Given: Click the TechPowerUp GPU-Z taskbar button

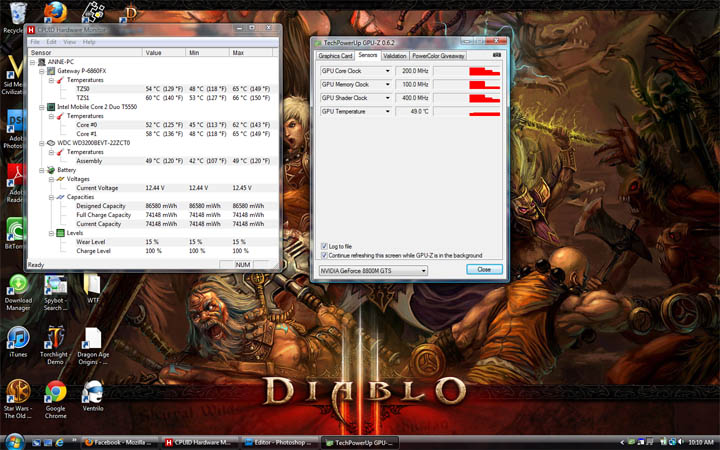Looking at the screenshot, I should coord(360,443).
